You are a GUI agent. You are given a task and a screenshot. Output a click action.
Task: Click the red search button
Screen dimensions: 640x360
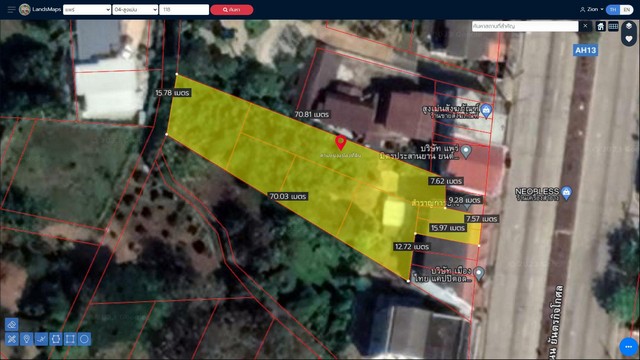tap(231, 9)
